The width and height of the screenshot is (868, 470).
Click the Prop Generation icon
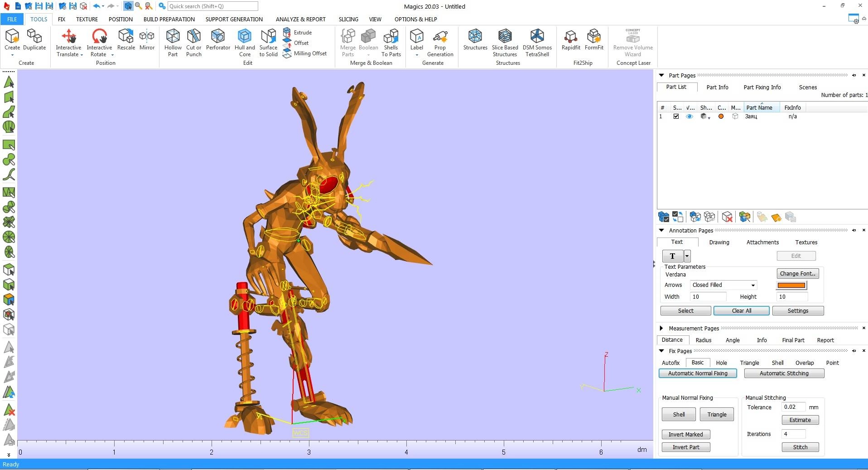click(x=440, y=36)
